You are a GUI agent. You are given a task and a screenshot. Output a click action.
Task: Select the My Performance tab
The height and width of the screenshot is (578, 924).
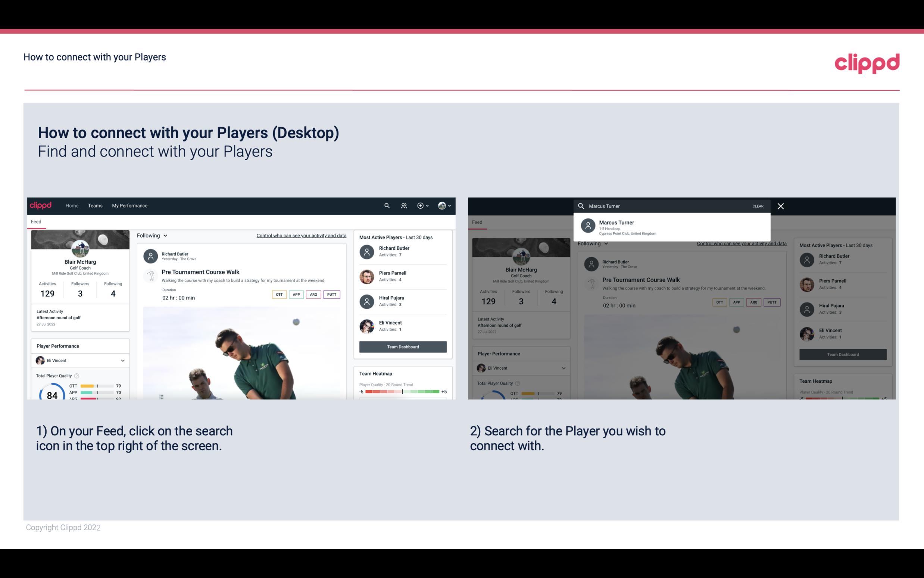[x=130, y=205]
